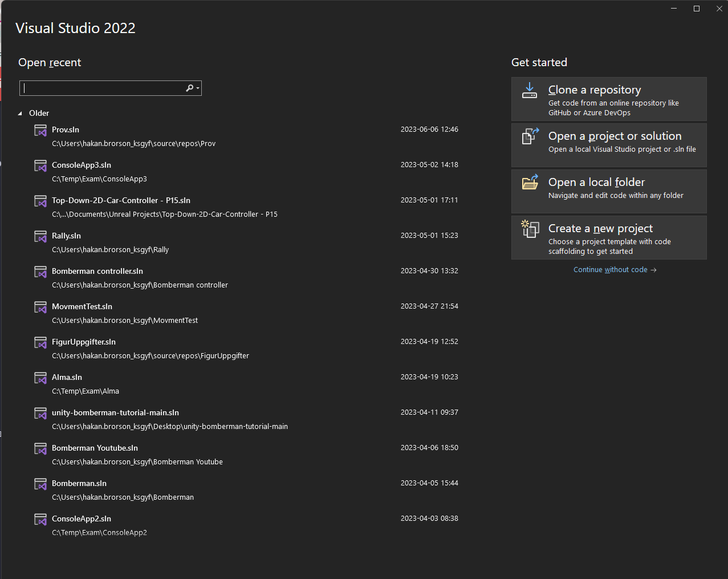728x579 pixels.
Task: Follow the Continue without code link
Action: point(615,270)
